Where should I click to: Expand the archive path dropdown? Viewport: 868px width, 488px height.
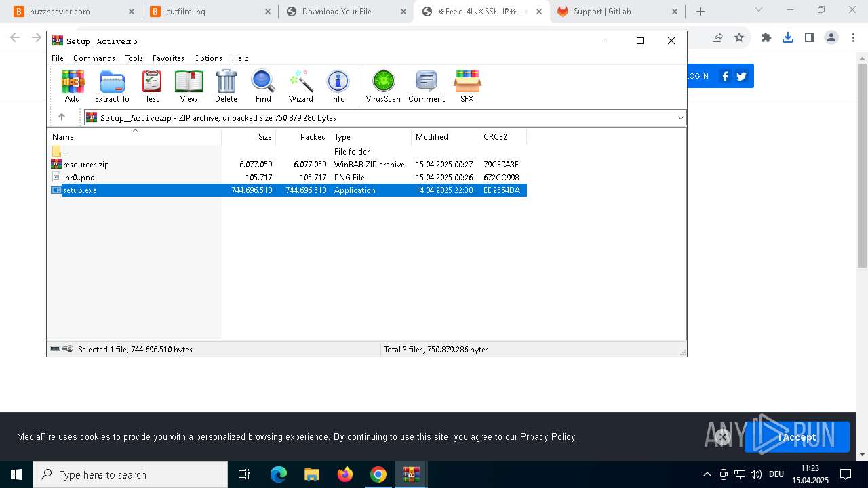[680, 118]
